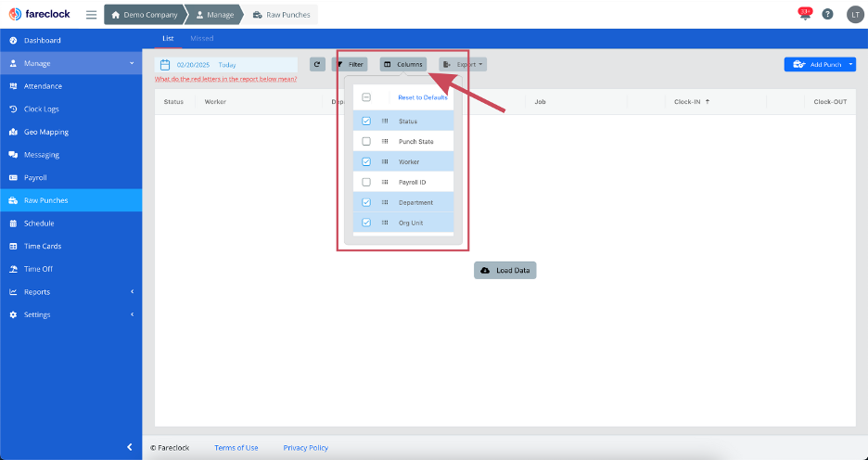Image resolution: width=868 pixels, height=460 pixels.
Task: Expand the Reports sidebar section
Action: (x=70, y=292)
